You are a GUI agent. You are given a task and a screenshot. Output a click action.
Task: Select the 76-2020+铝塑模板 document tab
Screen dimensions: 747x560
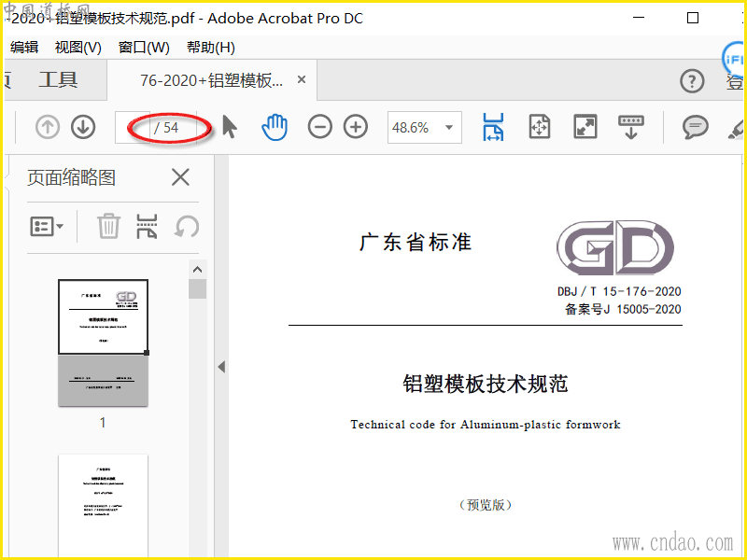211,80
